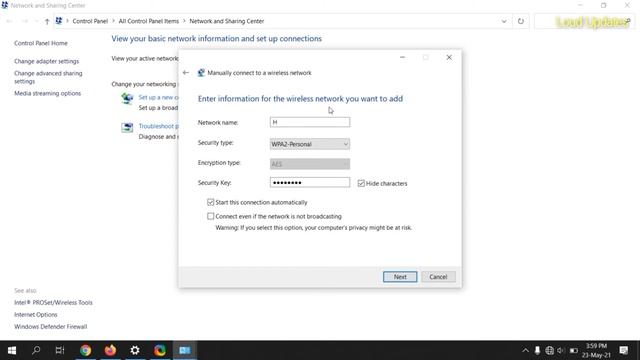
Task: Click the Network and Sharing Center title icon
Action: point(4,5)
